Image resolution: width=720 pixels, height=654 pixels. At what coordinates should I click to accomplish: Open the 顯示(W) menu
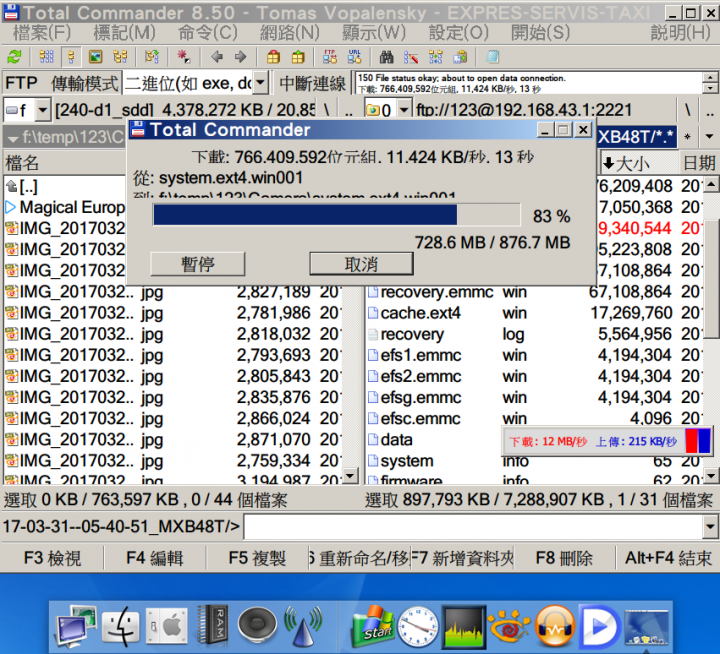point(374,33)
